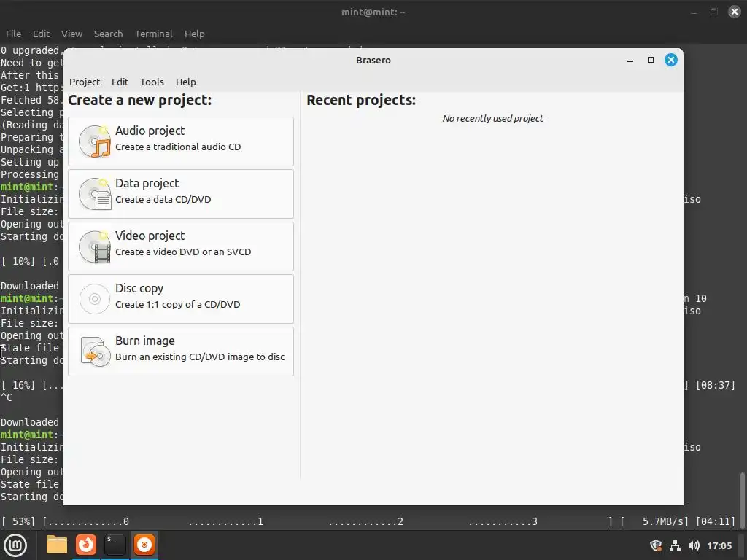
Task: Switch to the Terminal taskbar icon
Action: point(115,545)
